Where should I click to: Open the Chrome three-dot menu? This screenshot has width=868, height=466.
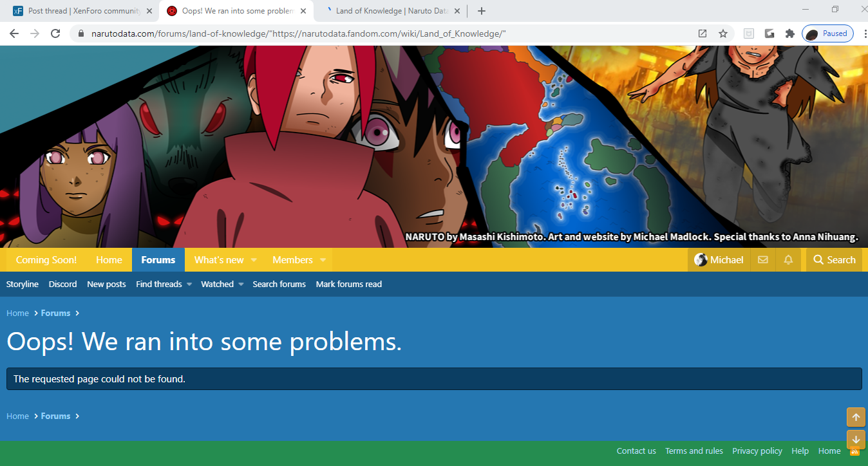[864, 33]
